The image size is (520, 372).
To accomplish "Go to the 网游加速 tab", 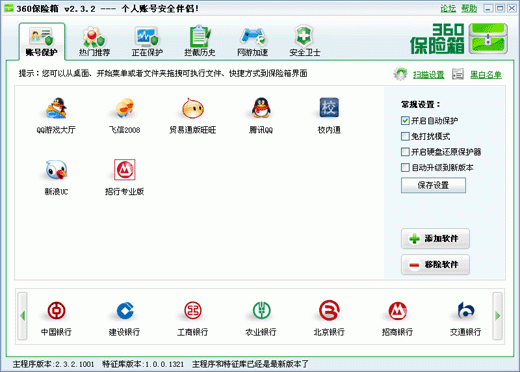I will (252, 42).
